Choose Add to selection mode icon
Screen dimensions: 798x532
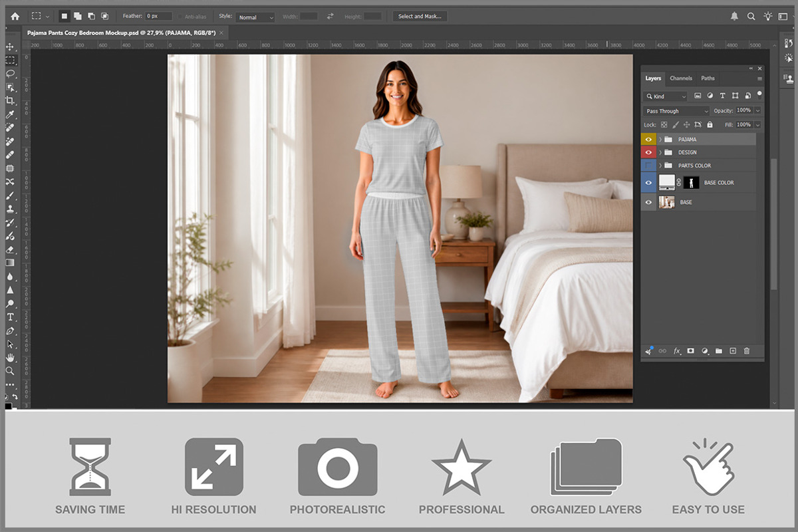[77, 16]
